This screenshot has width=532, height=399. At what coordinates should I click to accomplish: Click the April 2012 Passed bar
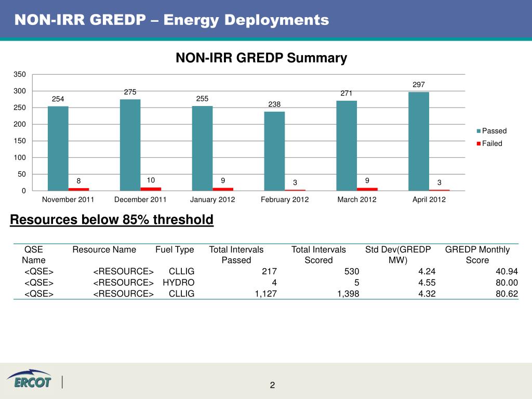pyautogui.click(x=419, y=141)
